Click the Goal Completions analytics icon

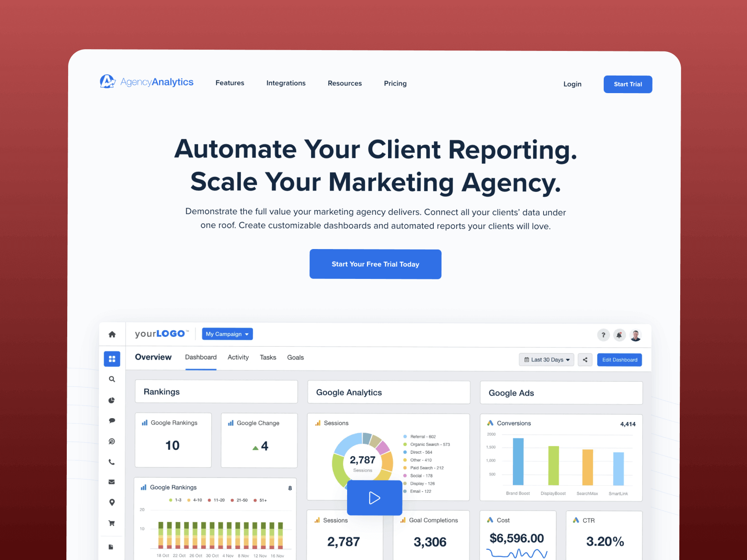coord(403,520)
